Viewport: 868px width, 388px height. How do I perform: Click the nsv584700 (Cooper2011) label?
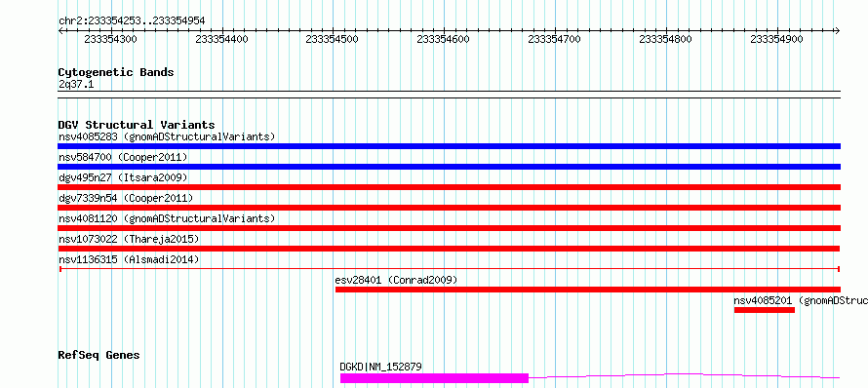tap(123, 157)
